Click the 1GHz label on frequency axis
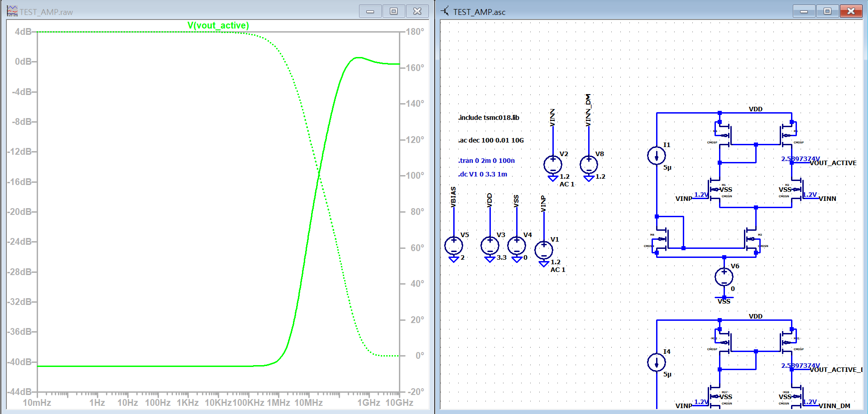 [369, 403]
